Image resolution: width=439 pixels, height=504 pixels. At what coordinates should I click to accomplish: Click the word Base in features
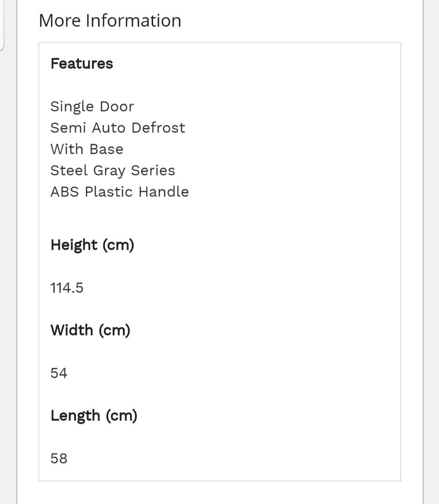pyautogui.click(x=106, y=149)
